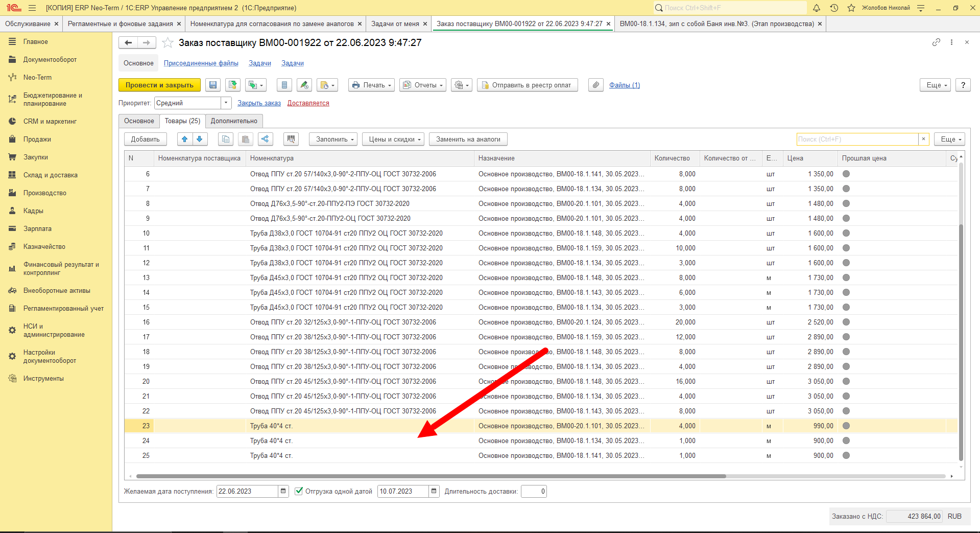Click Заменить на аналоги button
Viewport: 980px width, 533px height.
[x=468, y=139]
